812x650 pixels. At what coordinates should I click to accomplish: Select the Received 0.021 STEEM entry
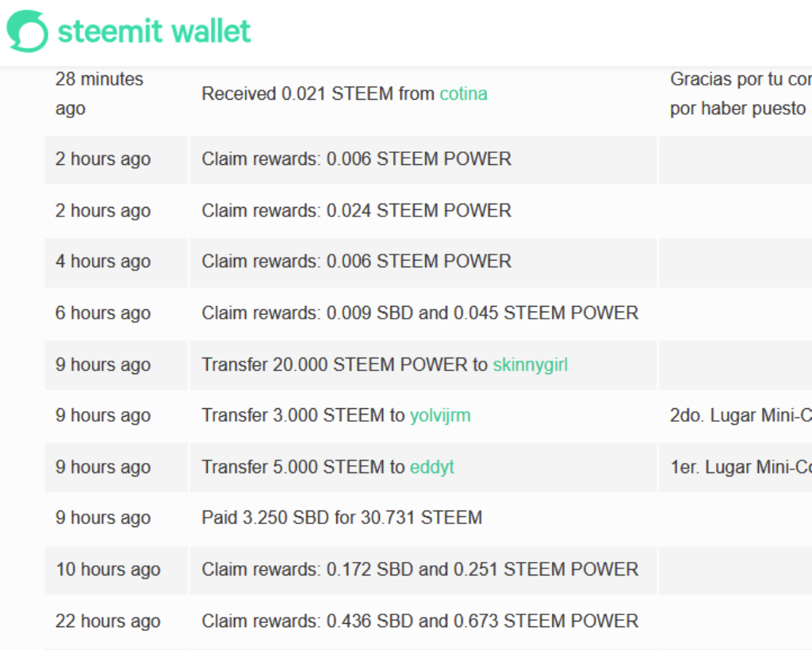tap(344, 94)
